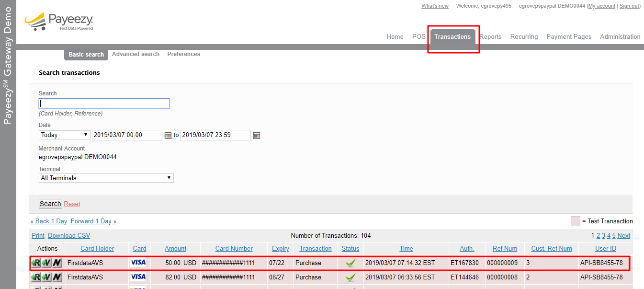The image size is (644, 289).
Task: Sort by the Ref Num column
Action: [505, 248]
